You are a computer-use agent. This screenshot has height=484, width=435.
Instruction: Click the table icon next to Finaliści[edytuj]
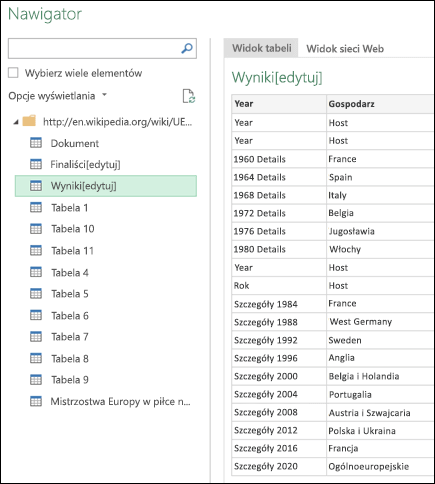[x=36, y=164]
